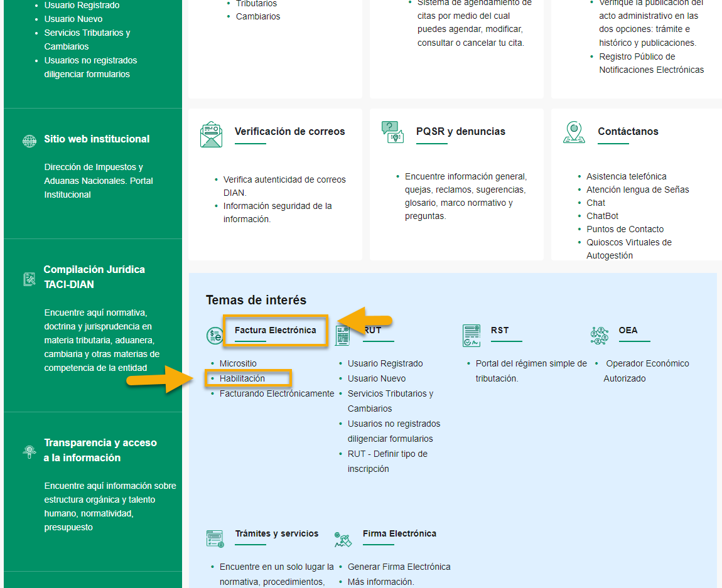
Task: Click the Factura Electrónica invoice icon
Action: pyautogui.click(x=215, y=335)
